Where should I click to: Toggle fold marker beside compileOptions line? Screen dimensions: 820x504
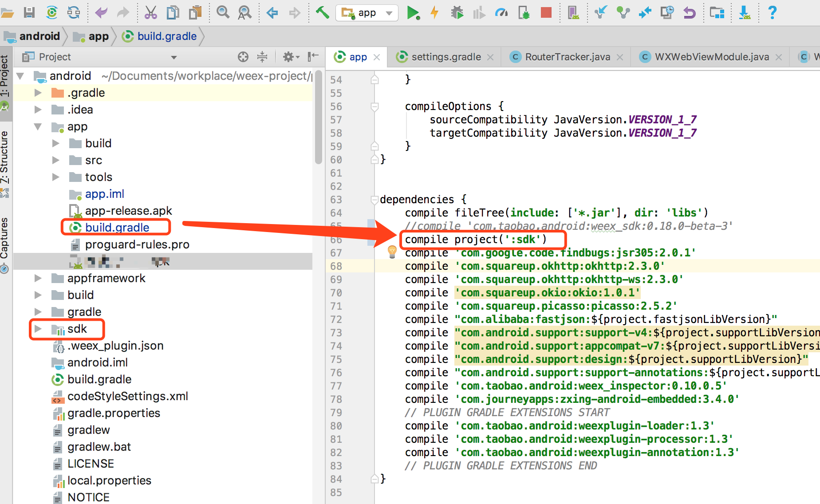pyautogui.click(x=375, y=106)
